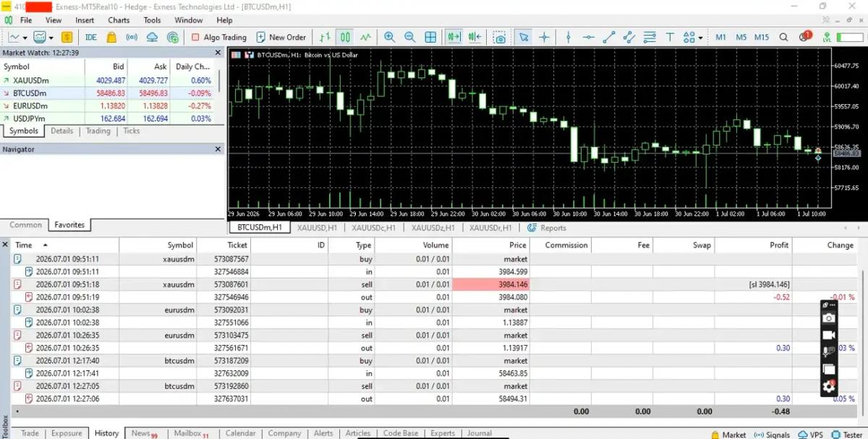Select the trendline drawing tool
Screen dimensions: 868x439
pyautogui.click(x=609, y=37)
